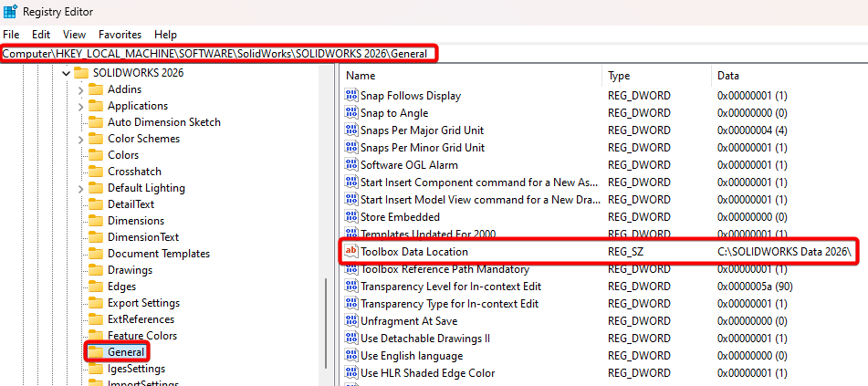Image resolution: width=868 pixels, height=386 pixels.
Task: Select Toolbox Reference Path Mandatory value
Action: coord(444,269)
